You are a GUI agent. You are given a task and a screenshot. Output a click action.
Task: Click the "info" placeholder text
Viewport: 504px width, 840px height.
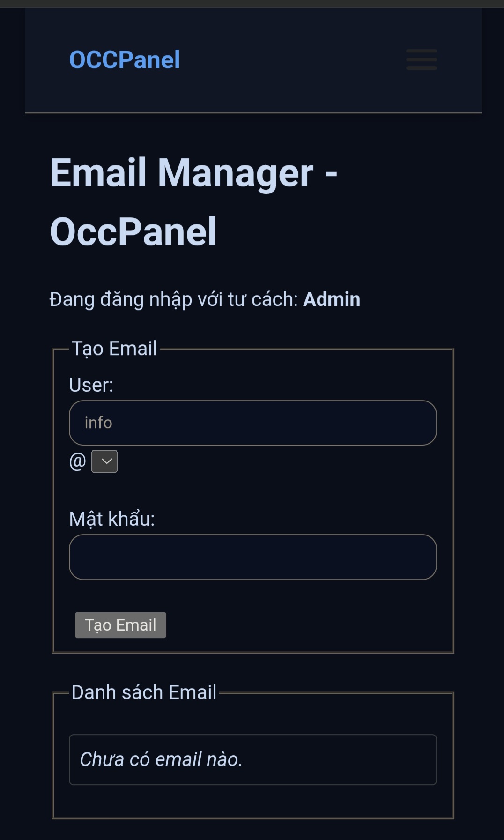click(98, 423)
